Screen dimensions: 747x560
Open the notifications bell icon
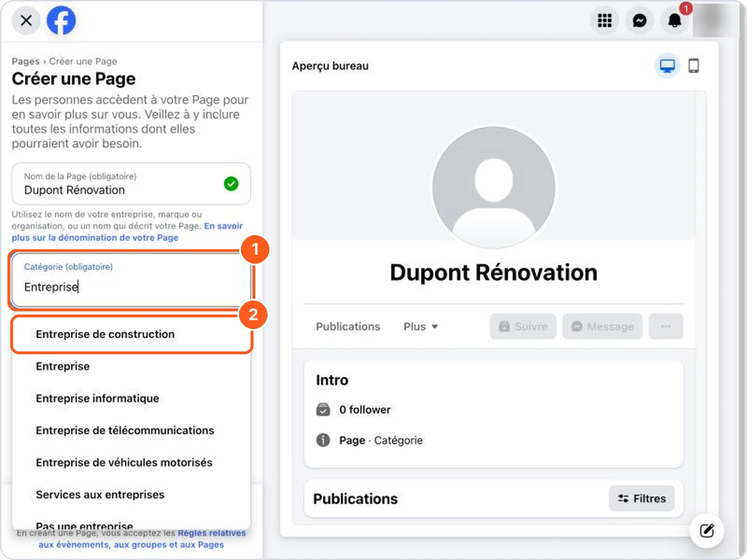675,21
